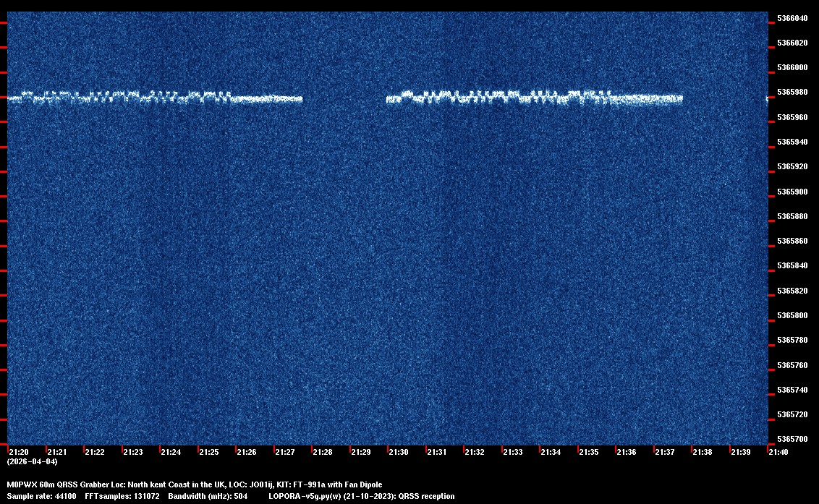Click the 5365760 frequency label
This screenshot has width=819, height=504.
point(792,366)
